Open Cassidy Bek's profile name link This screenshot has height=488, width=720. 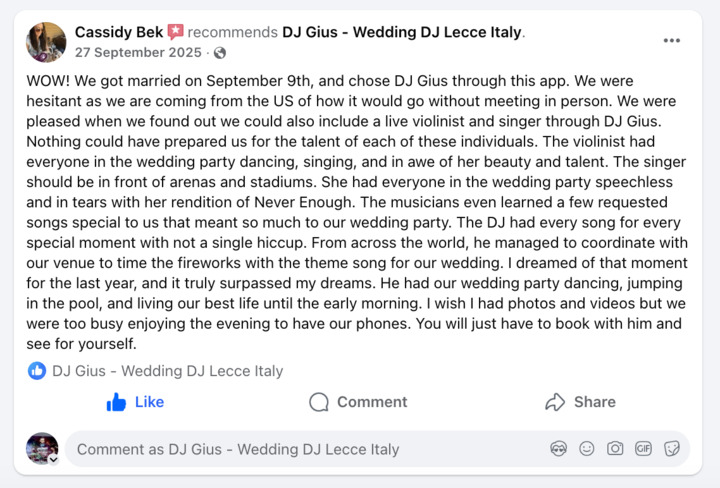coord(119,32)
